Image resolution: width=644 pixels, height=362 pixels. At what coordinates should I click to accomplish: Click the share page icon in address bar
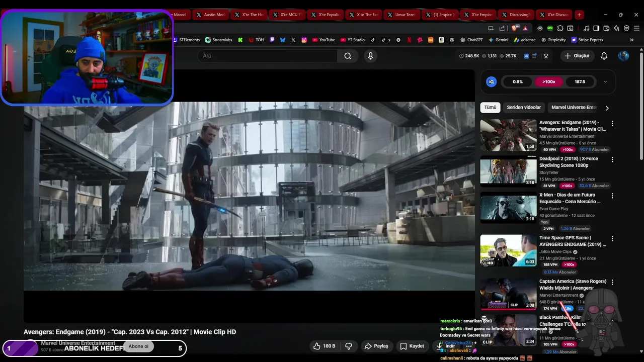coord(502,28)
